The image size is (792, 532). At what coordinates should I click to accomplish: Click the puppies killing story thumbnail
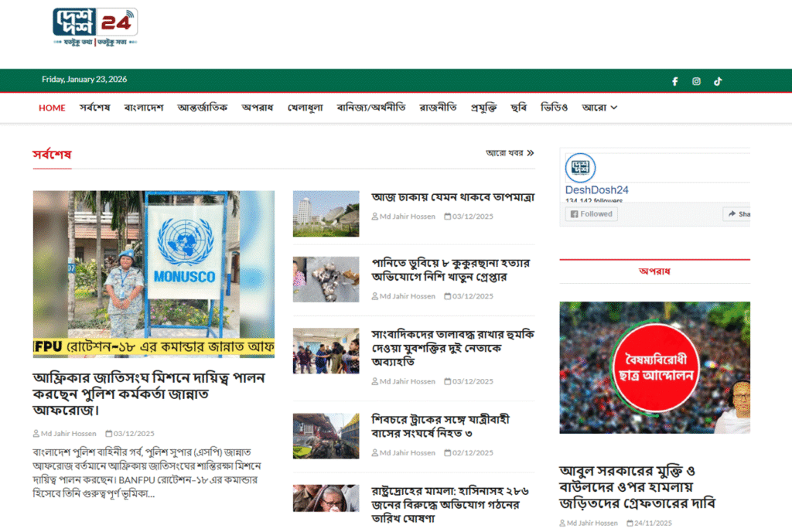pyautogui.click(x=326, y=279)
